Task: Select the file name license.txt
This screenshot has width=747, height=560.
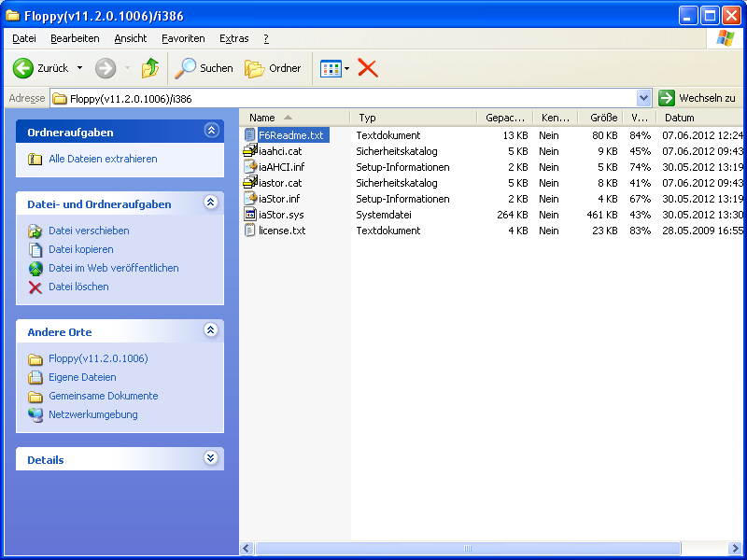Action: pos(282,231)
